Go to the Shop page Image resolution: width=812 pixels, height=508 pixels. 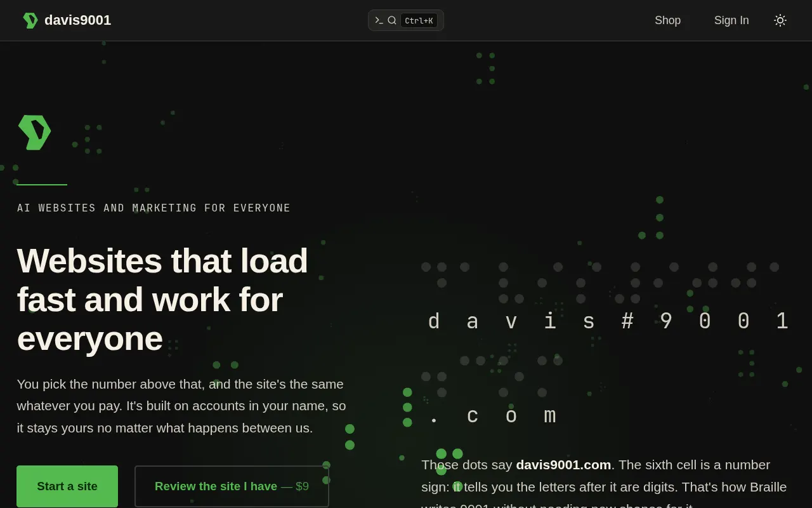667,20
